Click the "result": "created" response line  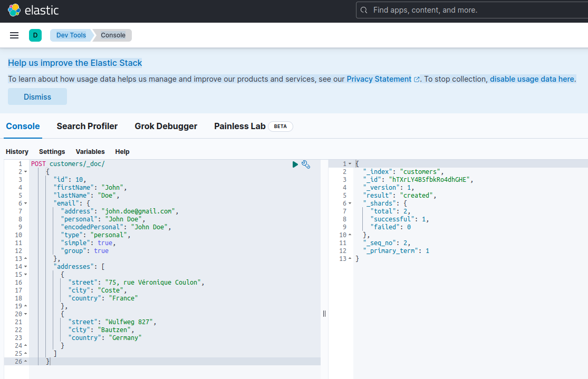click(x=399, y=196)
